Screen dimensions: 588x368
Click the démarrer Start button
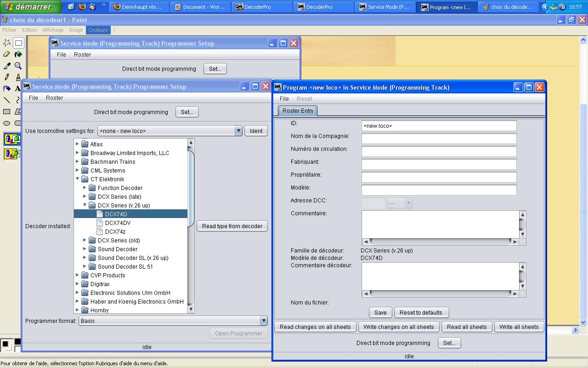click(x=31, y=7)
